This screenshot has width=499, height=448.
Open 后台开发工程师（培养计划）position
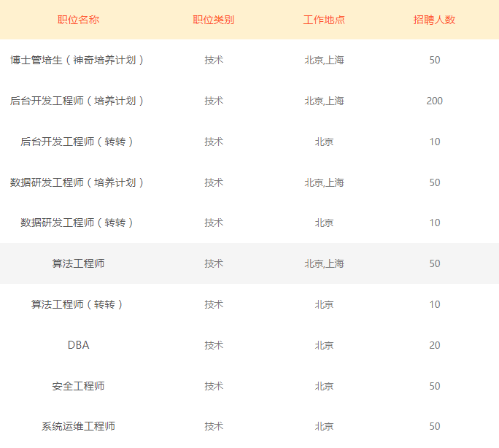tap(78, 101)
